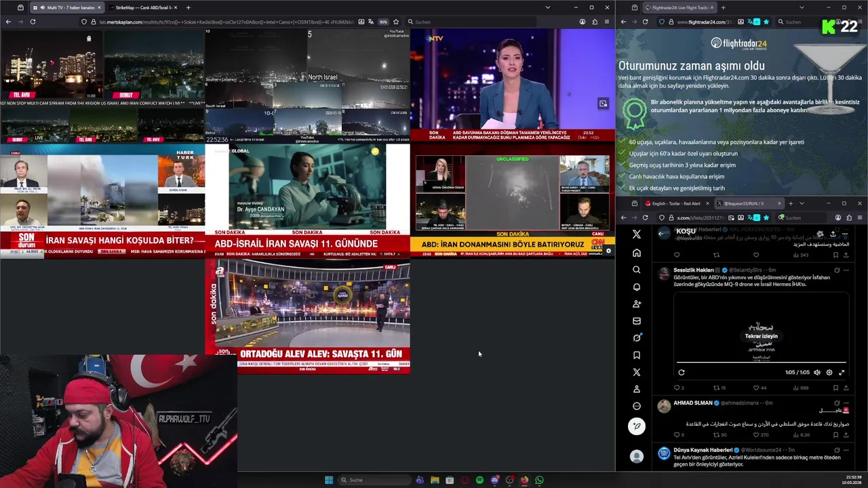The height and width of the screenshot is (488, 868).
Task: Open the multi TV settings gear icon
Action: tap(608, 251)
